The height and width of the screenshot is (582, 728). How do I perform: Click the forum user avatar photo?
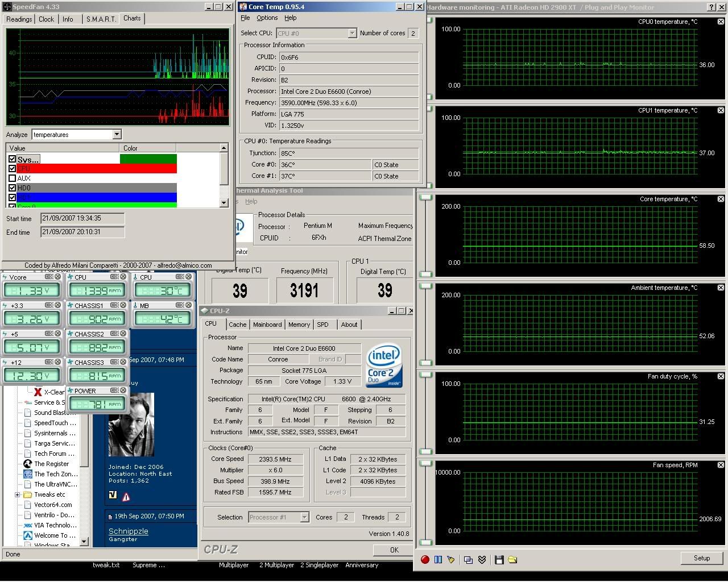(131, 425)
